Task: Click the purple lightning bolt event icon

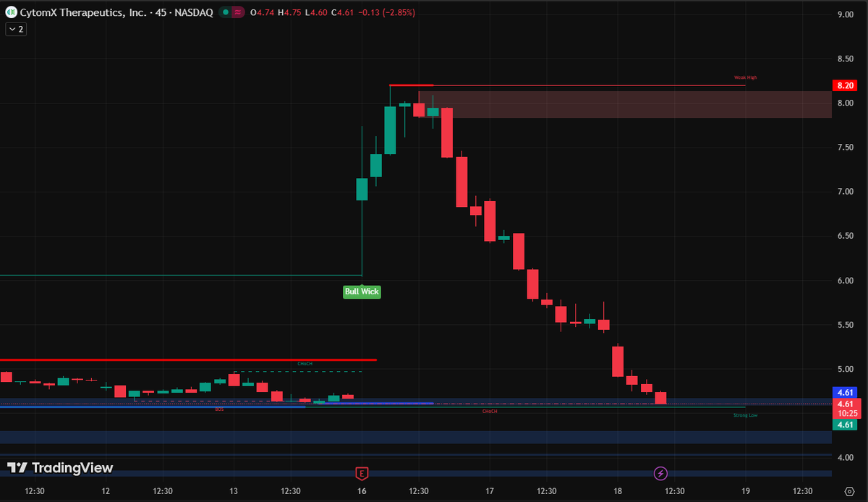Action: [660, 474]
